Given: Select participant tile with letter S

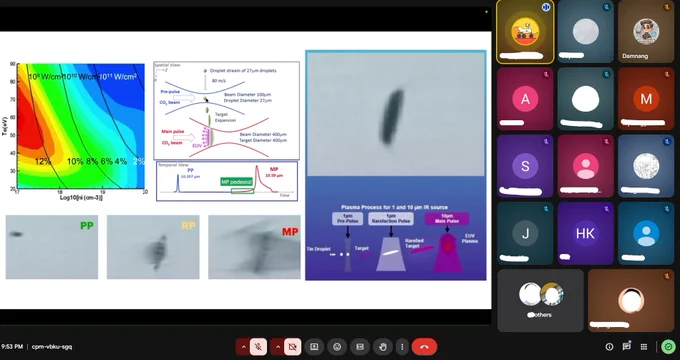Looking at the screenshot, I should [x=525, y=166].
